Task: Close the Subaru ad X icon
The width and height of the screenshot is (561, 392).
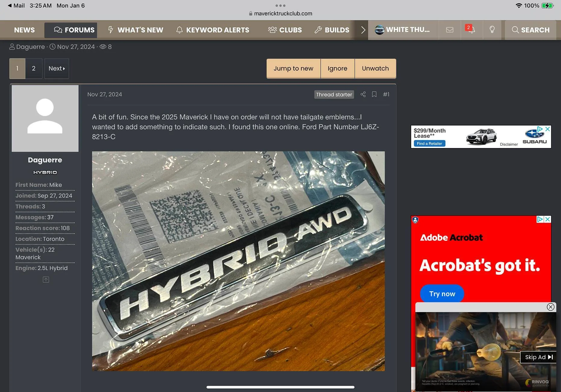Action: pos(548,129)
